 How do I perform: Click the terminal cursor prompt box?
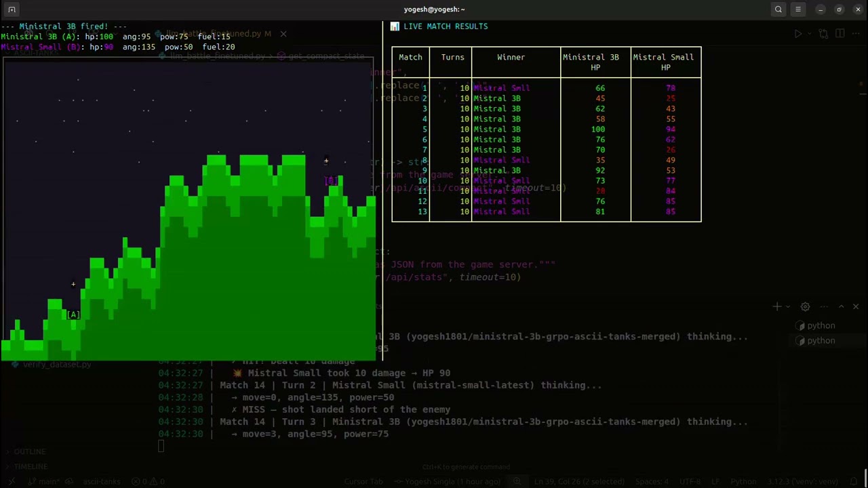point(161,446)
